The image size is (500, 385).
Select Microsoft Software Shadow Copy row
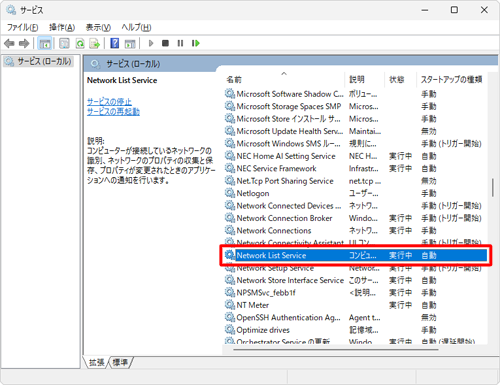(x=356, y=94)
